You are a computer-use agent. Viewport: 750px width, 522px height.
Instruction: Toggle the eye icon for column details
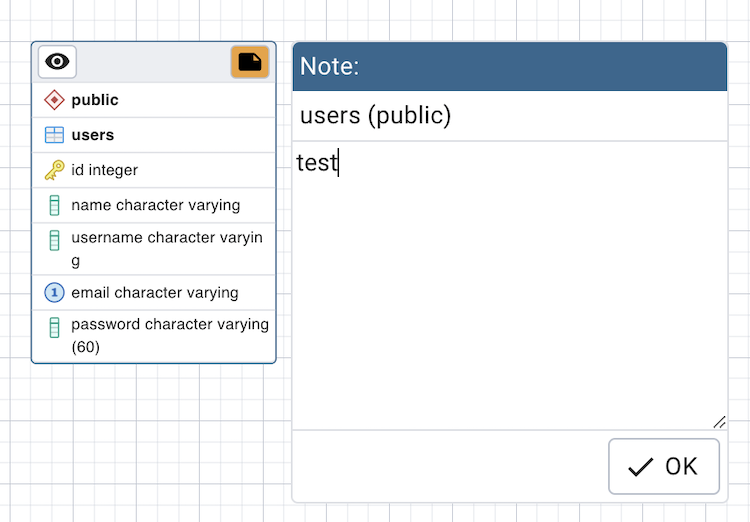(57, 62)
